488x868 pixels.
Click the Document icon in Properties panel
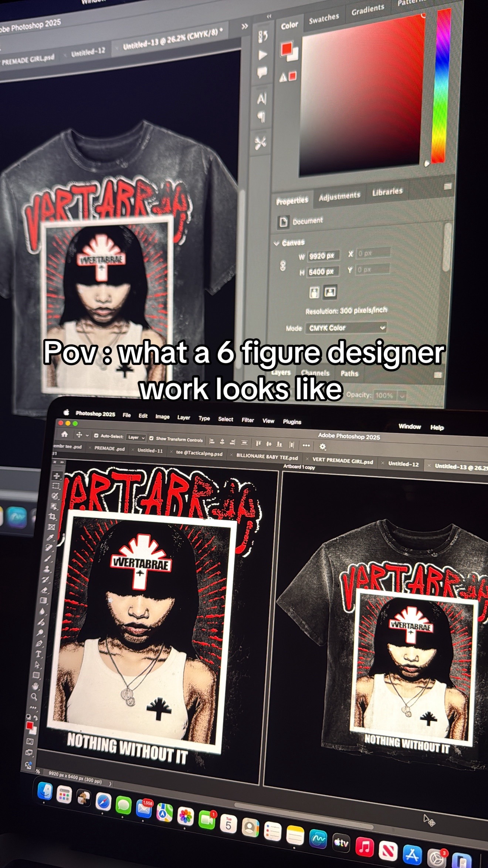pos(284,222)
